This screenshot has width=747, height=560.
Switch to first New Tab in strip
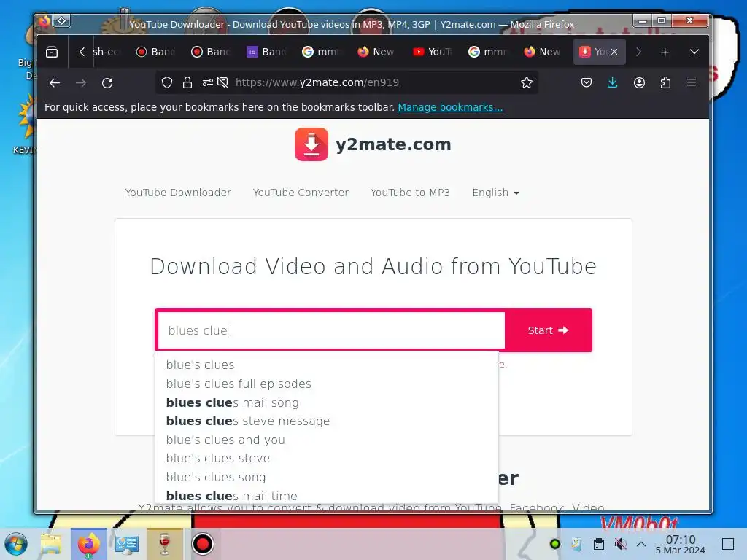(x=376, y=52)
